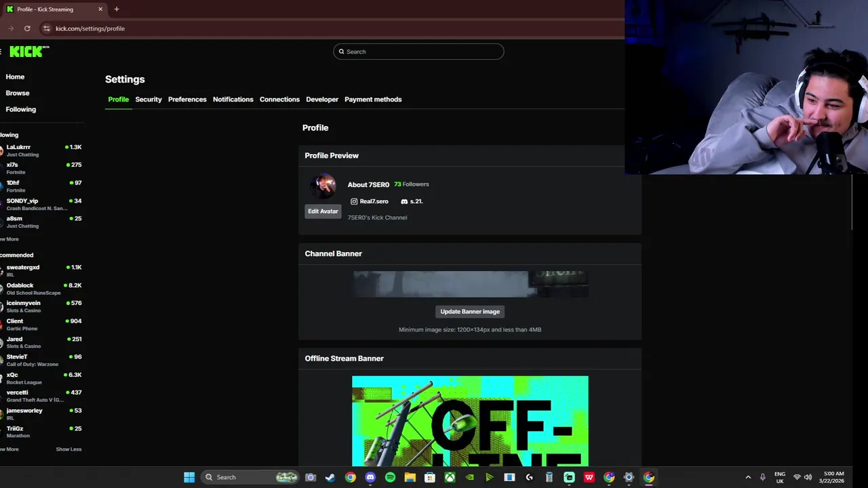Open Spotify from the taskbar
868x488 pixels.
pos(390,477)
